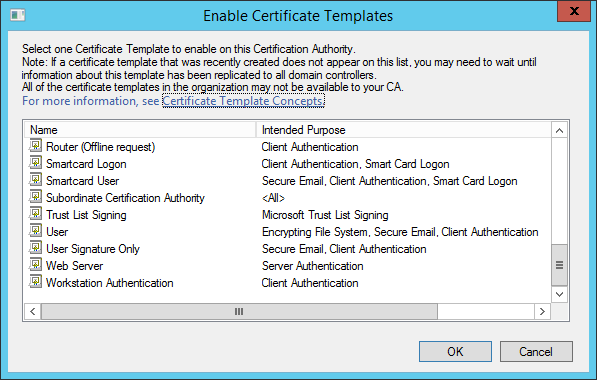Dismiss dialog with the Cancel button
The height and width of the screenshot is (380, 597).
tap(536, 351)
